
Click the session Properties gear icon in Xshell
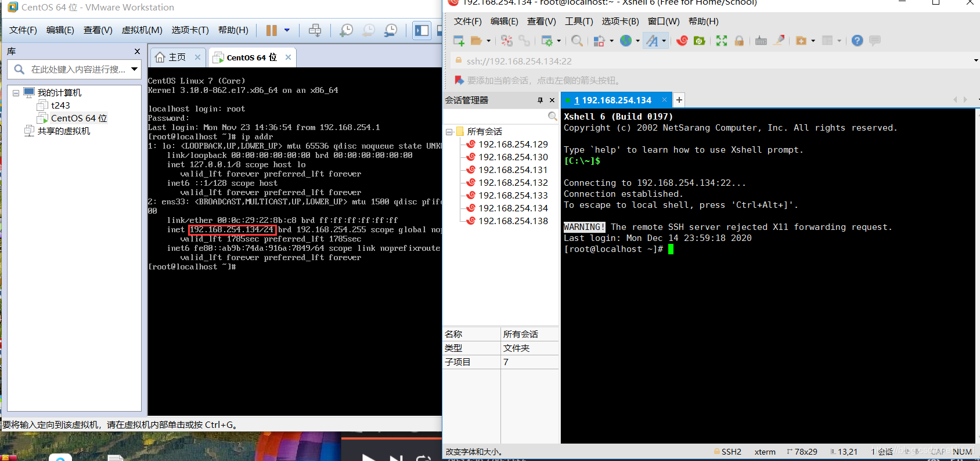[x=547, y=41]
